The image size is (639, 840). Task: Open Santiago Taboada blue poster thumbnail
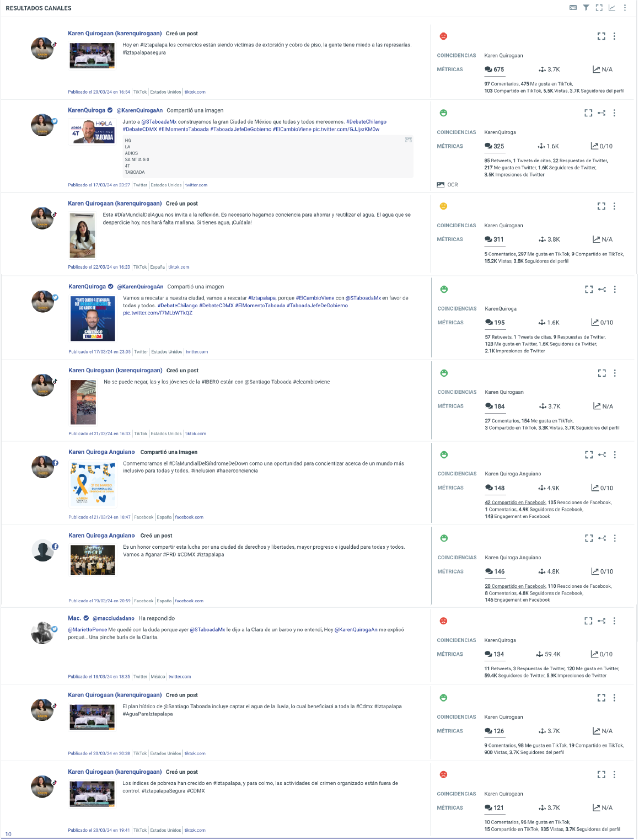pos(93,318)
